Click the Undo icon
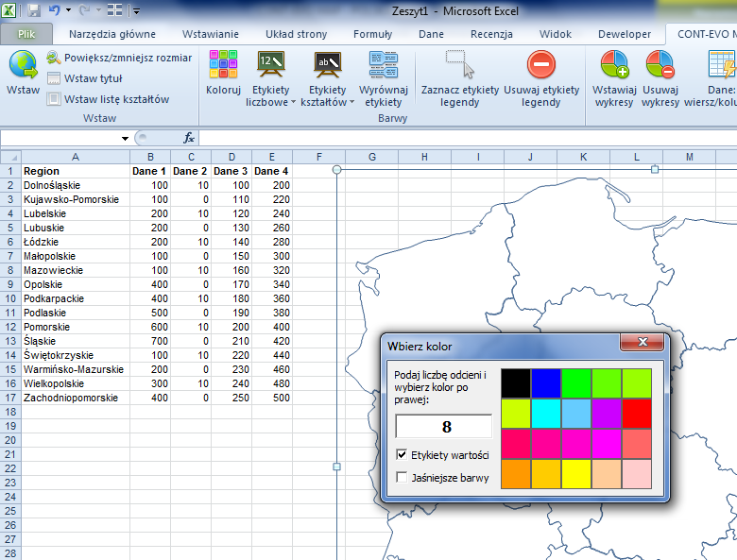This screenshot has height=560, width=737. (55, 9)
